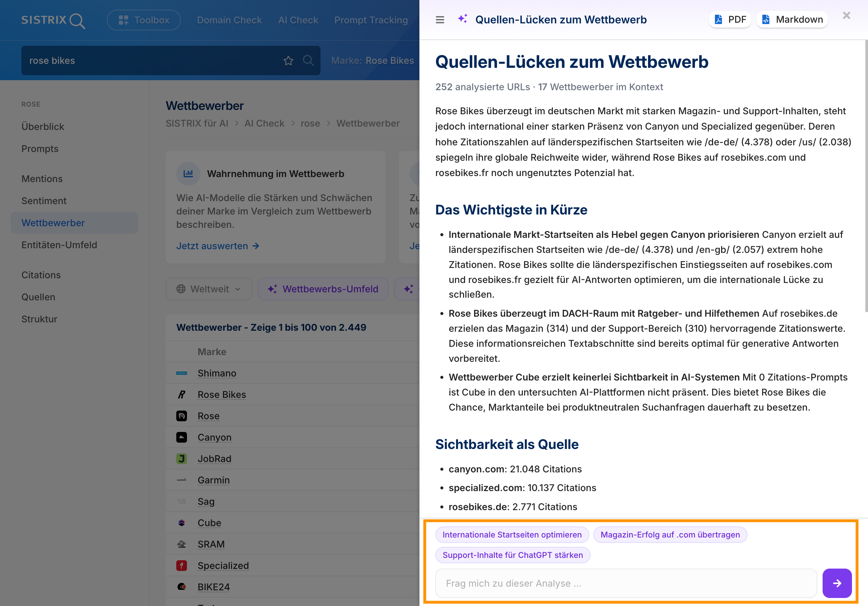Open Überblick in the sidebar
Screen dimensions: 868x606
click(43, 127)
